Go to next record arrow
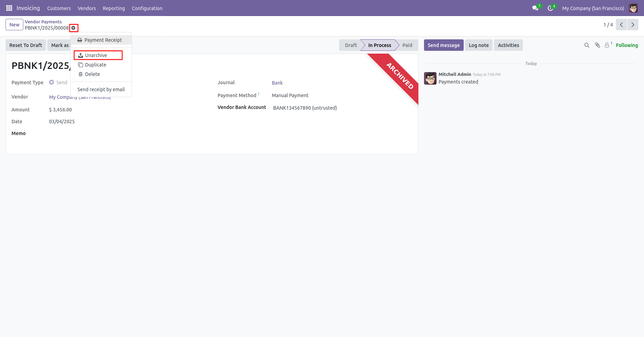 [x=633, y=25]
